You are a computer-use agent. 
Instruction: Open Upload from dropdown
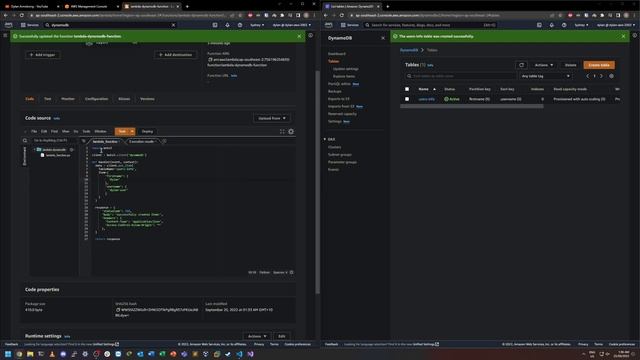click(271, 118)
